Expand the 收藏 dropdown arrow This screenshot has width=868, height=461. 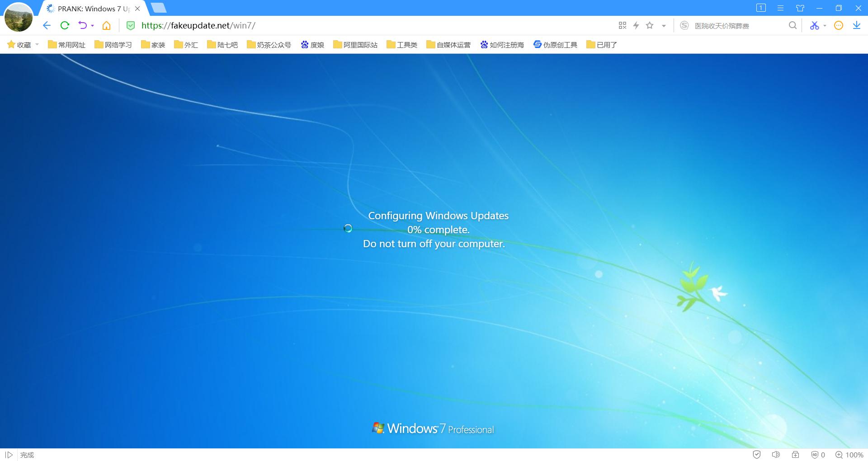[x=37, y=44]
